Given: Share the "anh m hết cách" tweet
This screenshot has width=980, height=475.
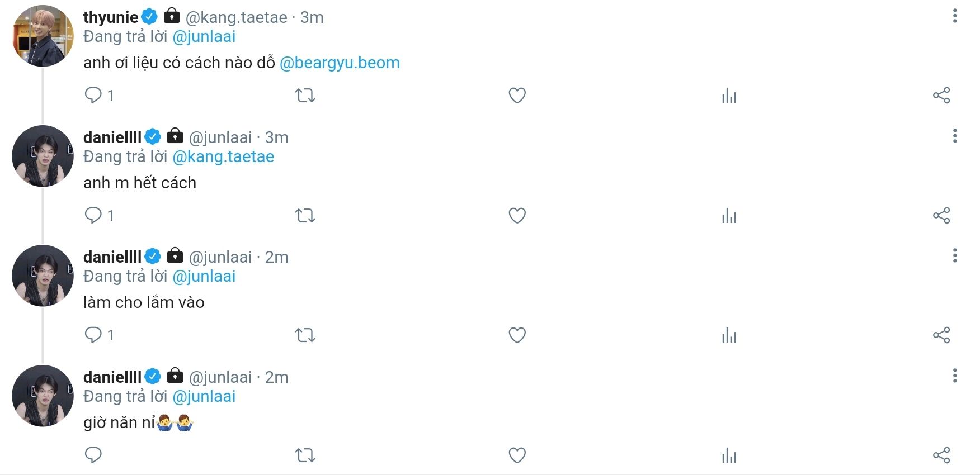Looking at the screenshot, I should [941, 215].
